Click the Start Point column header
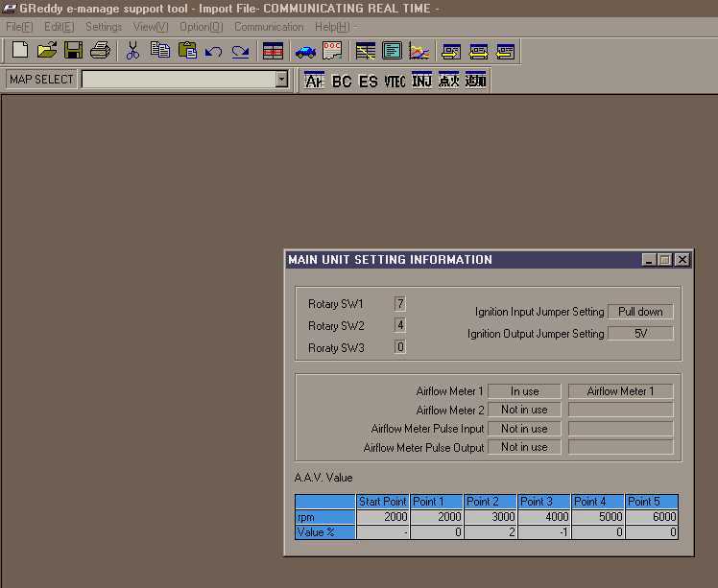Screen dimensions: 718x588 pos(382,502)
